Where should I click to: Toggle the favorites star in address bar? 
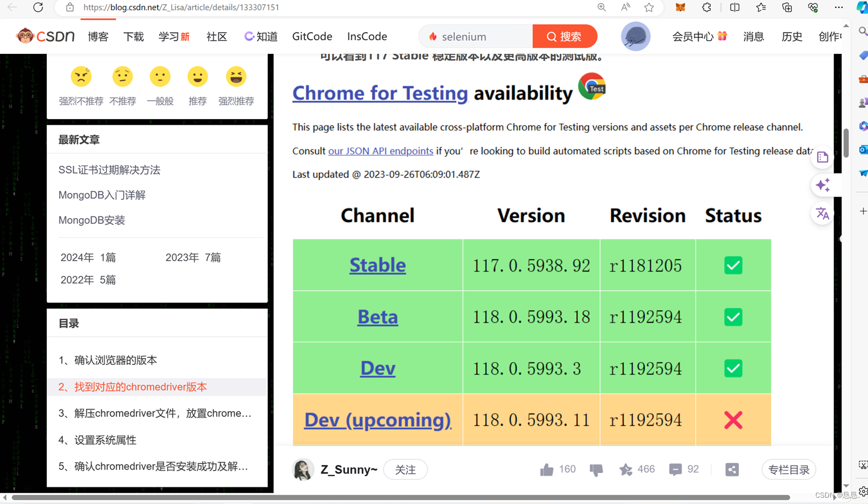tap(649, 7)
